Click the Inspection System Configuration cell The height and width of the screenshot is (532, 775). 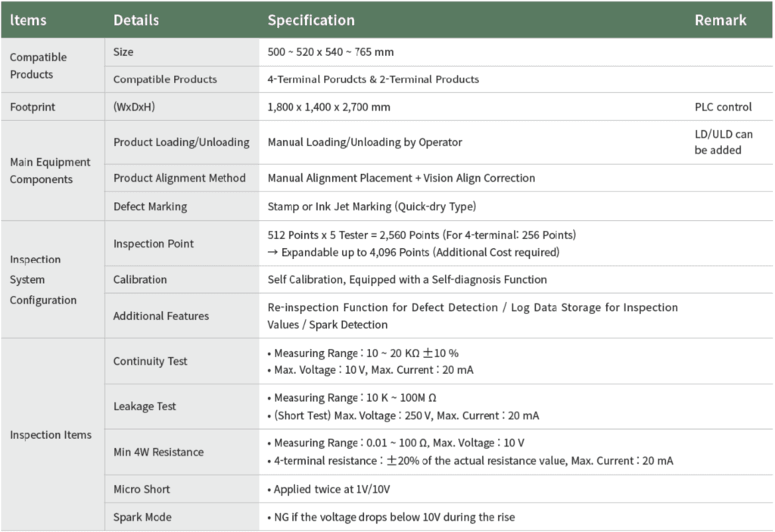(43, 280)
